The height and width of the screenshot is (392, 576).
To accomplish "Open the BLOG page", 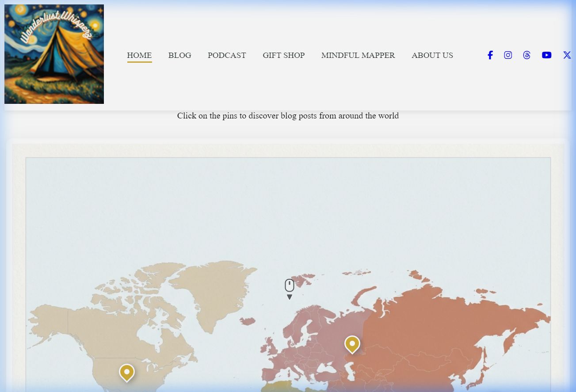I will point(179,55).
